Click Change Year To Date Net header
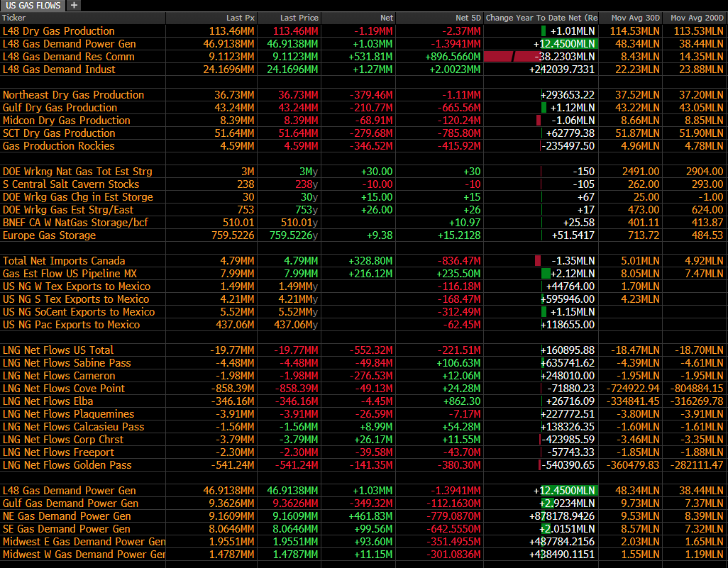728x568 pixels. 541,18
